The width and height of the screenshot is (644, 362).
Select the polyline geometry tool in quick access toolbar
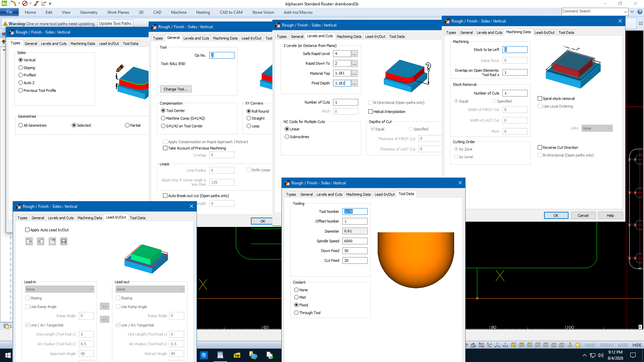13,3
